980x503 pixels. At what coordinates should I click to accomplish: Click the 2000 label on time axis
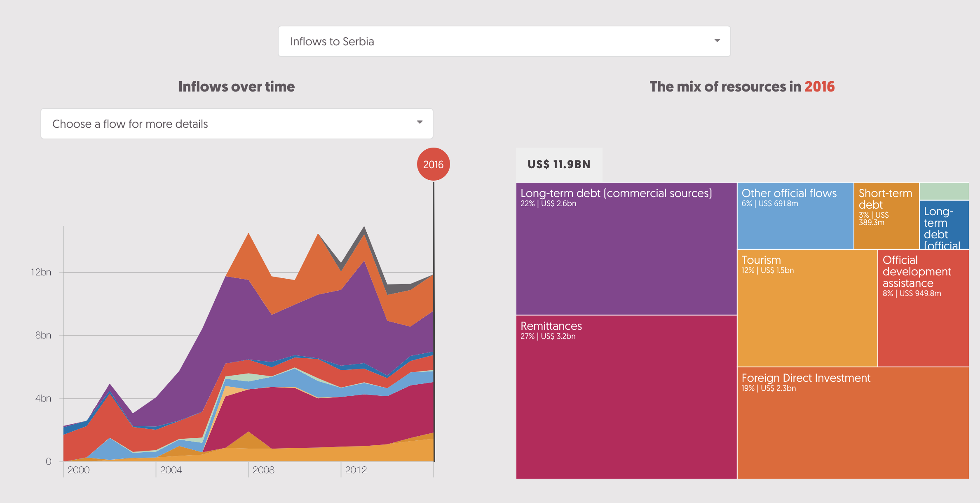click(78, 470)
